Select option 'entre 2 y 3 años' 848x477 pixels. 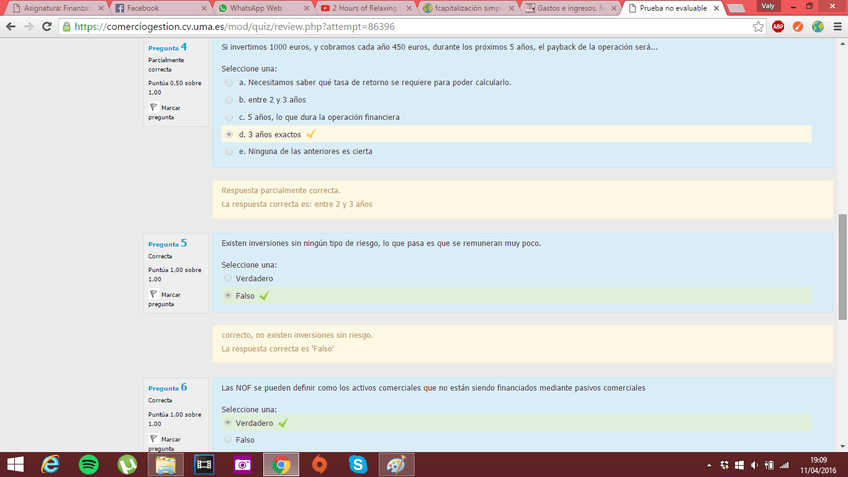229,100
